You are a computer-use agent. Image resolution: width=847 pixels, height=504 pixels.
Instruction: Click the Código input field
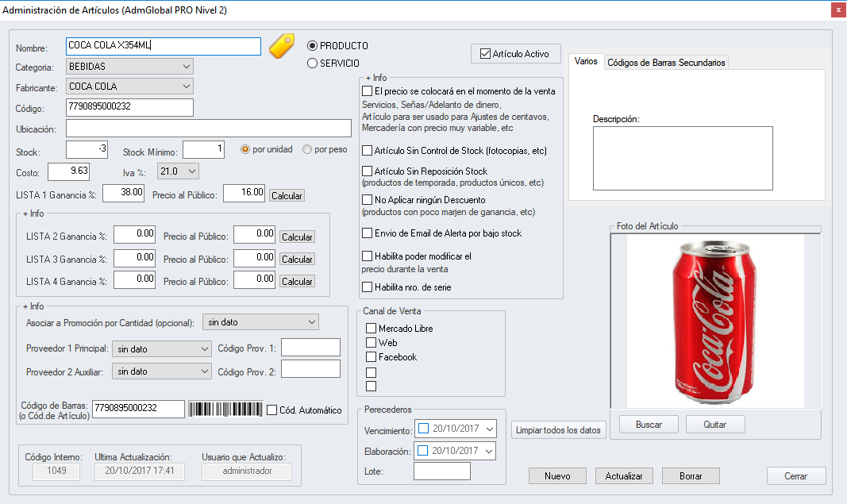pos(129,107)
